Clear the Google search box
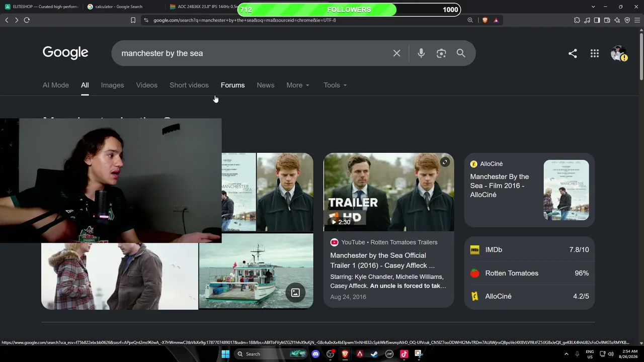 [x=397, y=53]
